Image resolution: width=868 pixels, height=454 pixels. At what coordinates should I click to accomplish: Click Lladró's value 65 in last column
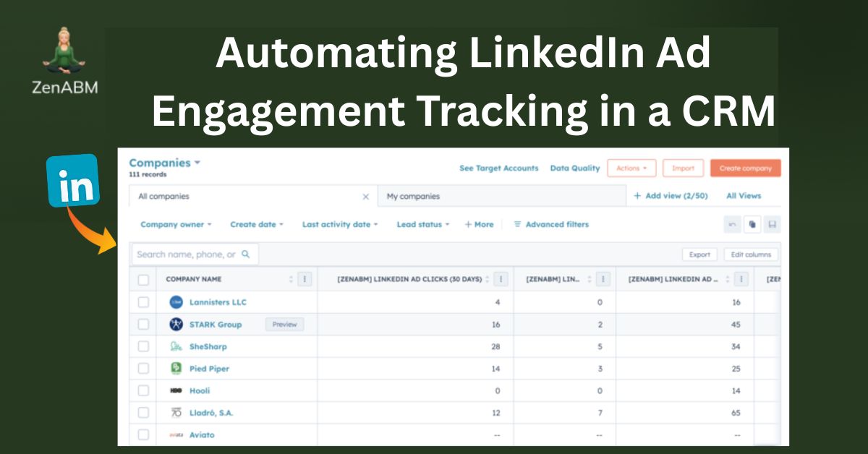(736, 413)
